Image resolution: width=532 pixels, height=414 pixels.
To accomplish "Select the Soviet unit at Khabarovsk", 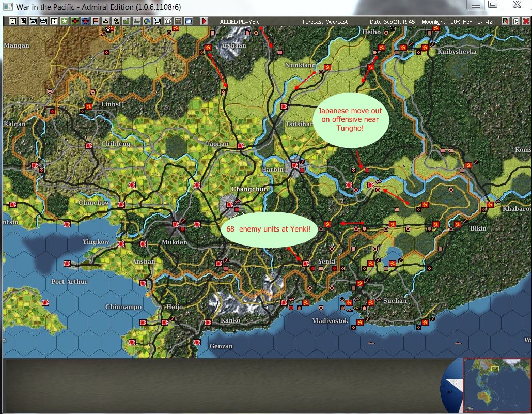I will pos(490,205).
